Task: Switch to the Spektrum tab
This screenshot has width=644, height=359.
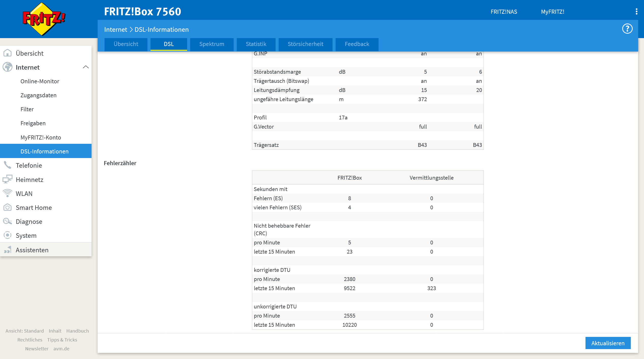Action: [212, 44]
